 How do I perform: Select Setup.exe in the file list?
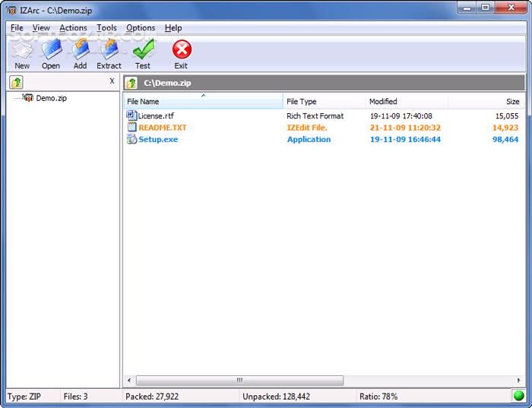[157, 140]
